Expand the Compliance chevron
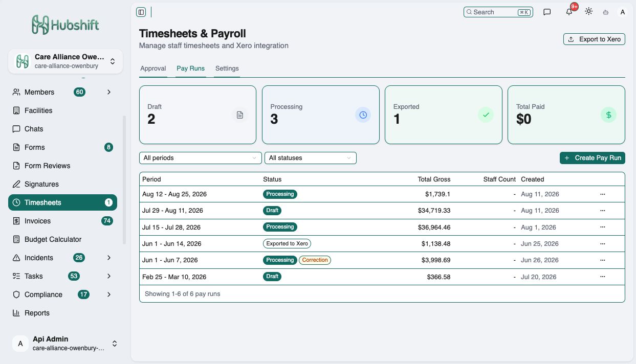Screen dimensions: 636x364 tap(109, 294)
